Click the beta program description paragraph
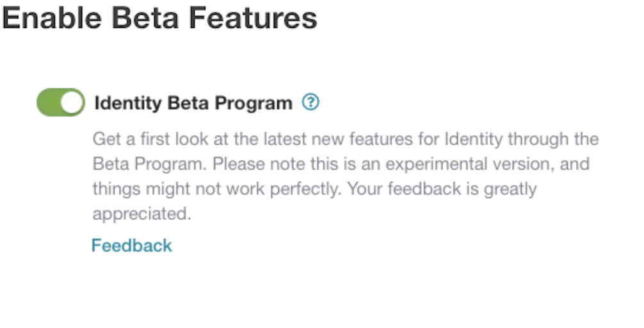This screenshot has width=644, height=328. [x=346, y=176]
